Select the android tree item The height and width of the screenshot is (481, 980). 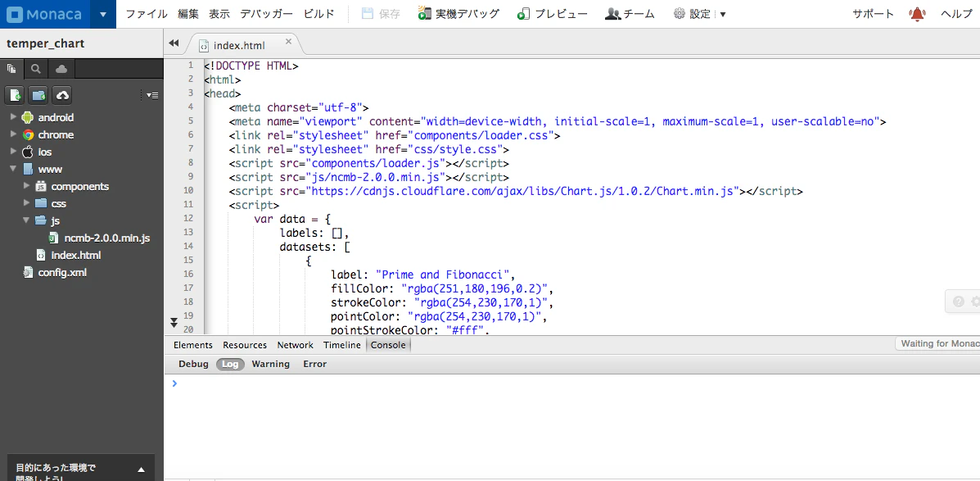pos(56,118)
